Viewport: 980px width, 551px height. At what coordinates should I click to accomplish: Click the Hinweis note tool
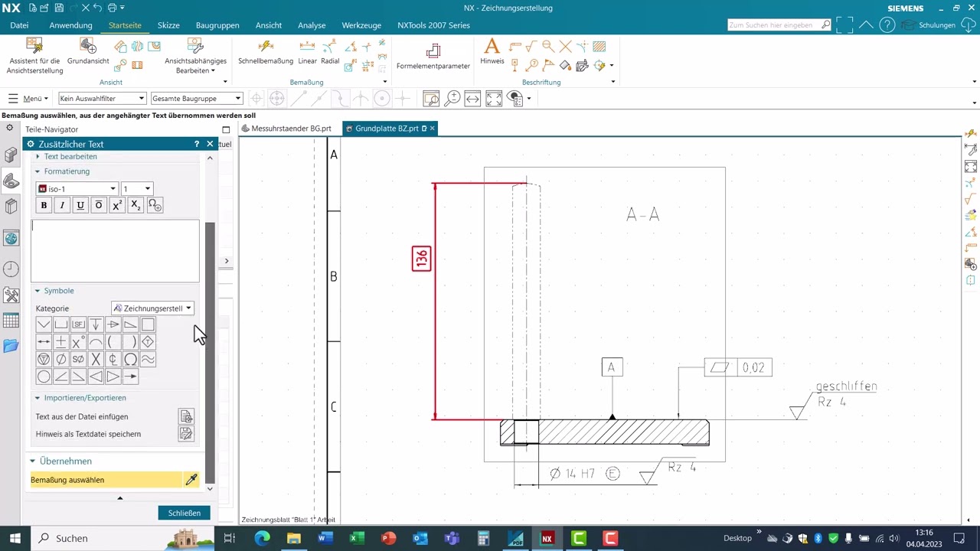492,51
